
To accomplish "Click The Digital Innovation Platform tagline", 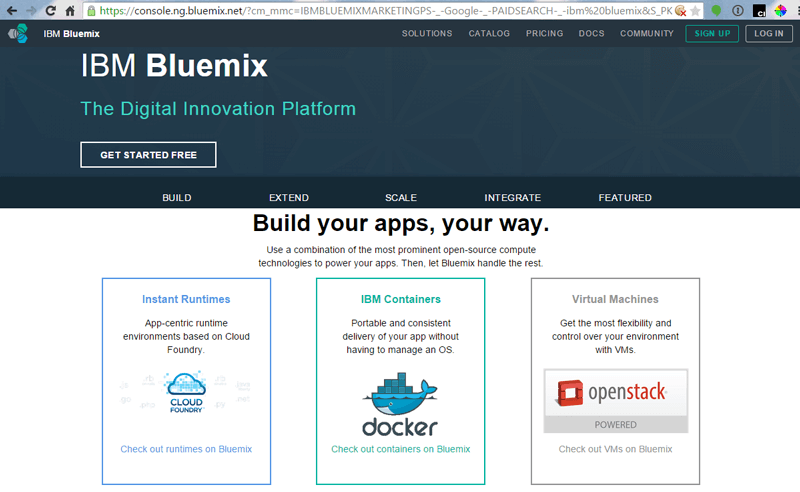I will (x=218, y=109).
